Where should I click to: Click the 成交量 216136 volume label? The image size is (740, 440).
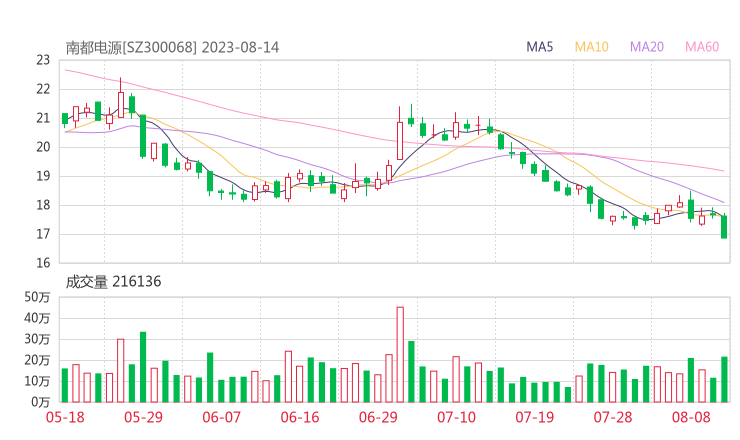pyautogui.click(x=113, y=282)
